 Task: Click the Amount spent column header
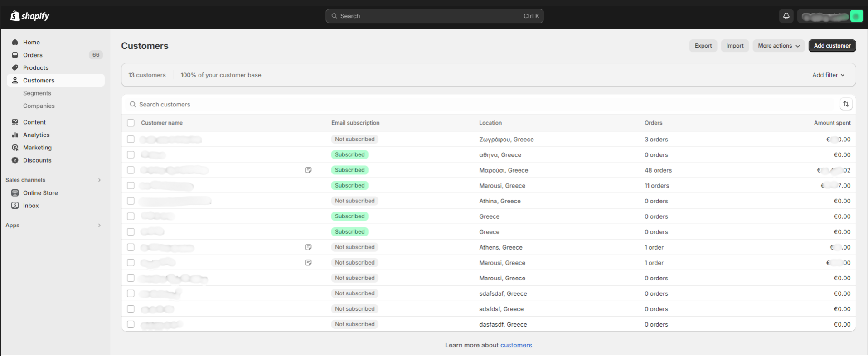(832, 123)
